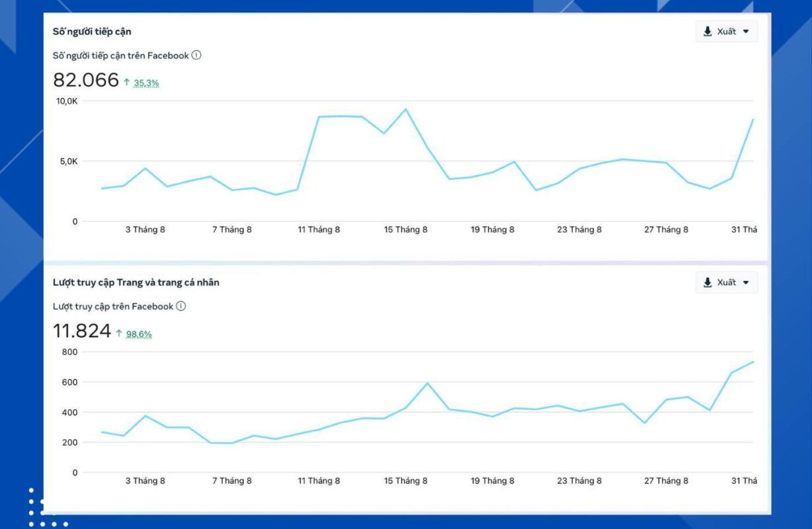Click green up arrow beside 35,3%
This screenshot has width=812, height=529.
point(127,83)
